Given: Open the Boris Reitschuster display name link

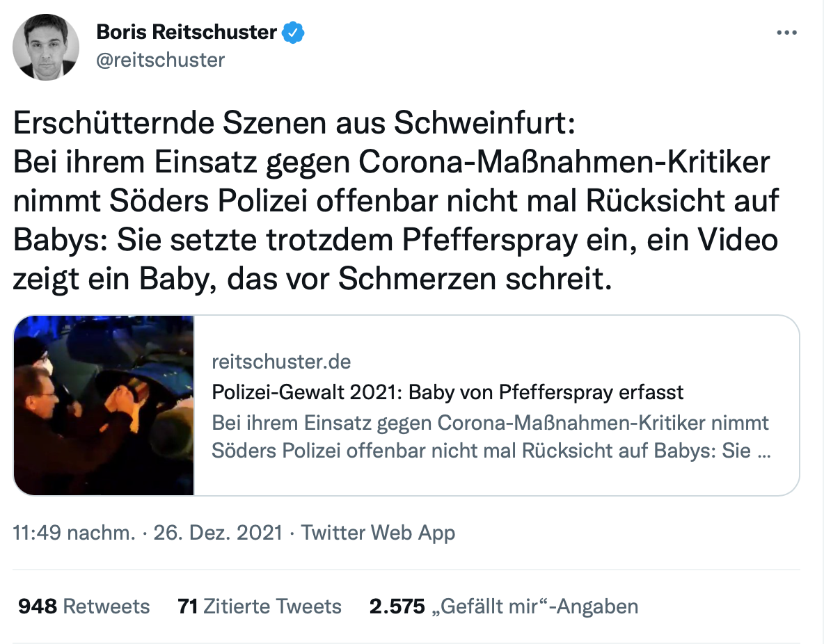Looking at the screenshot, I should tap(187, 32).
